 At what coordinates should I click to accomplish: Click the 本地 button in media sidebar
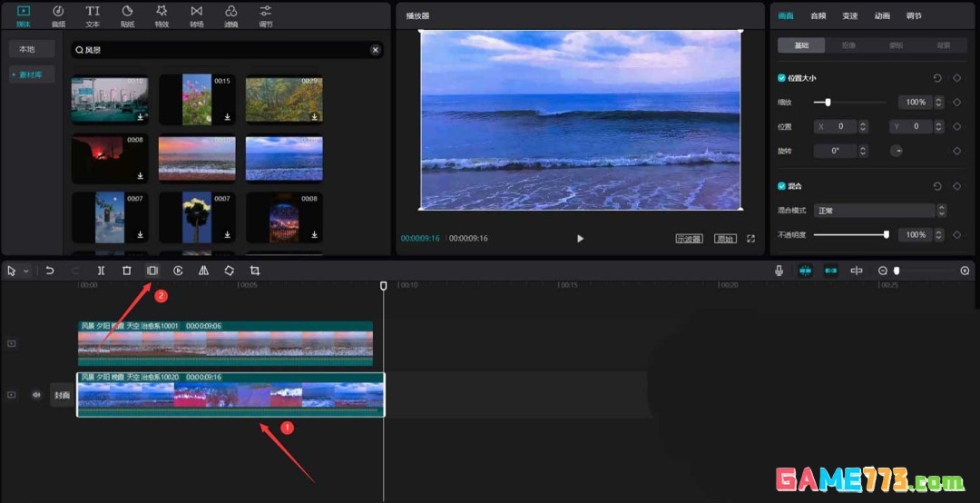(31, 49)
